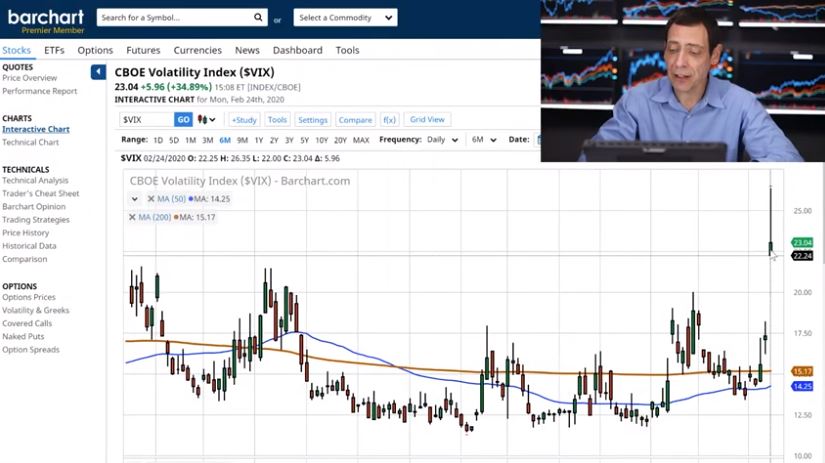Select the ETFs tab
Image resolution: width=825 pixels, height=463 pixels.
point(54,50)
